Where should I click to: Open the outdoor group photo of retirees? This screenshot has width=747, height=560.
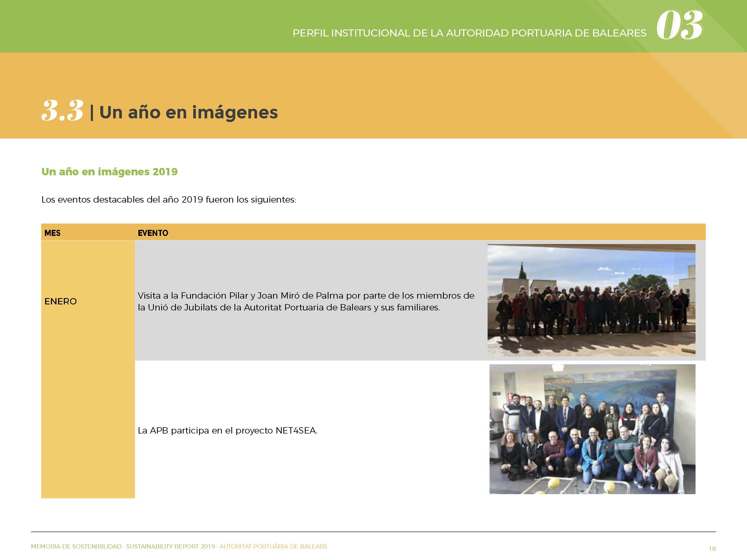point(591,300)
